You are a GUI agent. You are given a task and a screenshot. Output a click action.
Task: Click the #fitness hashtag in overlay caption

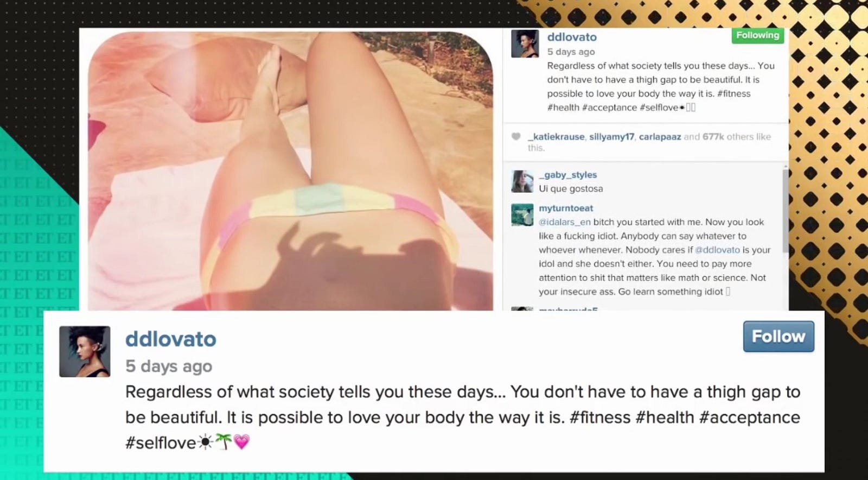(x=600, y=418)
